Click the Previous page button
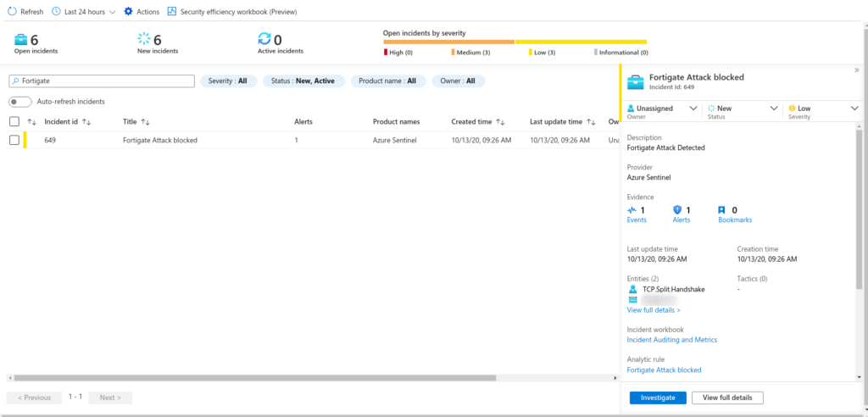Screen dimensions: 868x417 pos(34,398)
